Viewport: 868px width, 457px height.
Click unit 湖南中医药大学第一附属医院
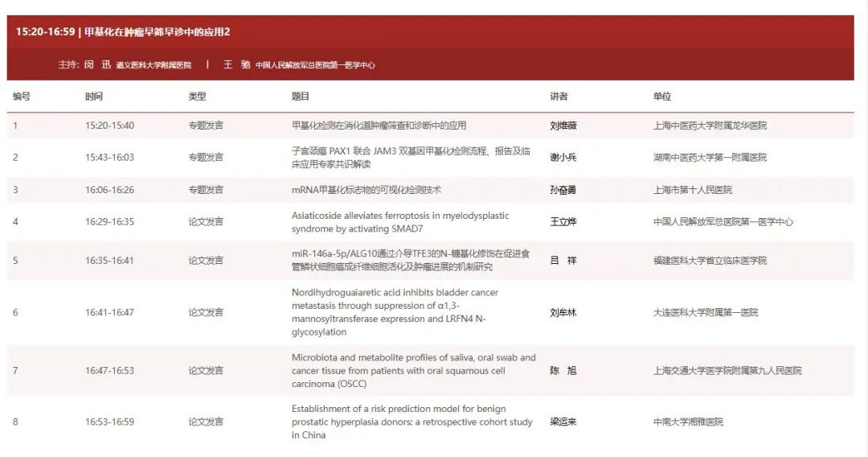coord(710,158)
